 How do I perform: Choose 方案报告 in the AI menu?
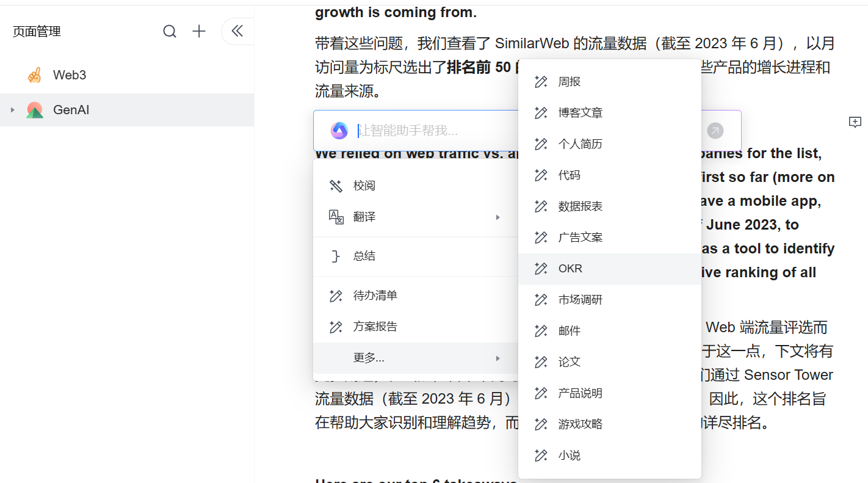pos(375,327)
